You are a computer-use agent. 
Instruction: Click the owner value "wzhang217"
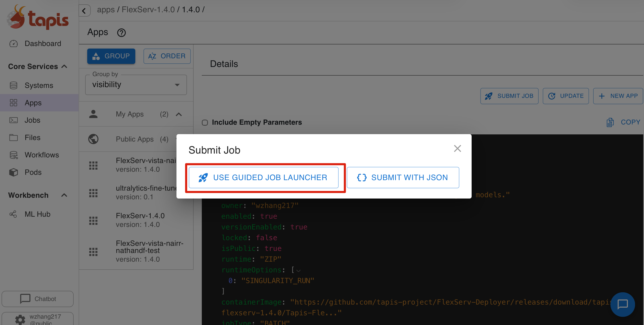tap(275, 206)
